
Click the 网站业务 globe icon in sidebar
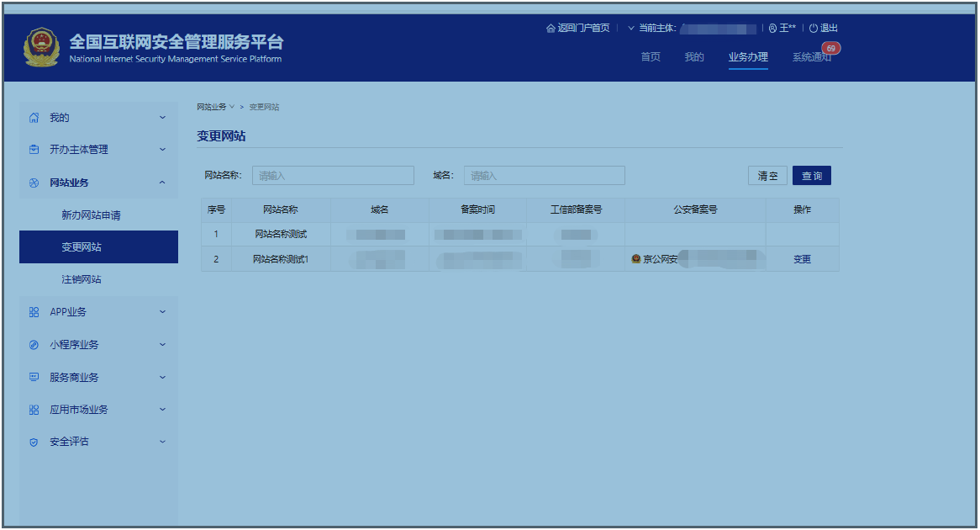34,183
